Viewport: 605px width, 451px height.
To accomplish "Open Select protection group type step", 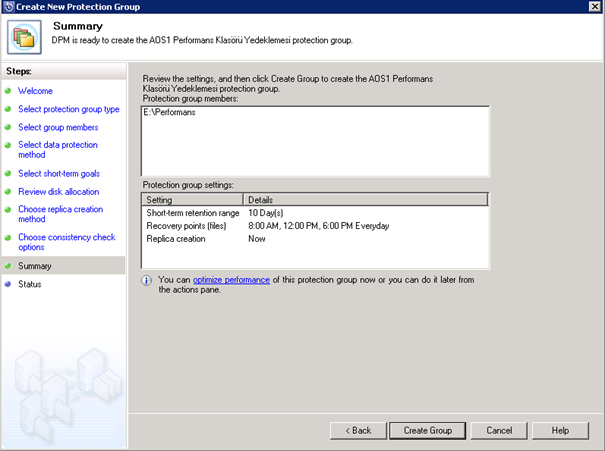I will point(68,109).
